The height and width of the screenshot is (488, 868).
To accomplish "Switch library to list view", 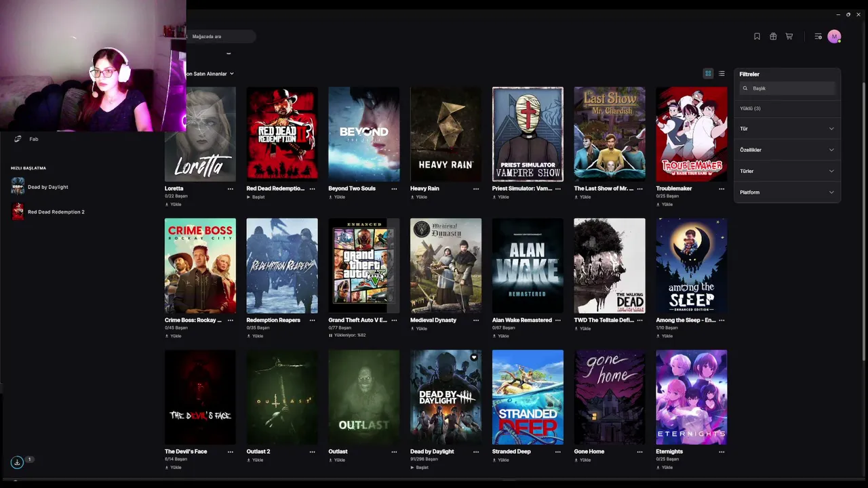I will (x=722, y=74).
